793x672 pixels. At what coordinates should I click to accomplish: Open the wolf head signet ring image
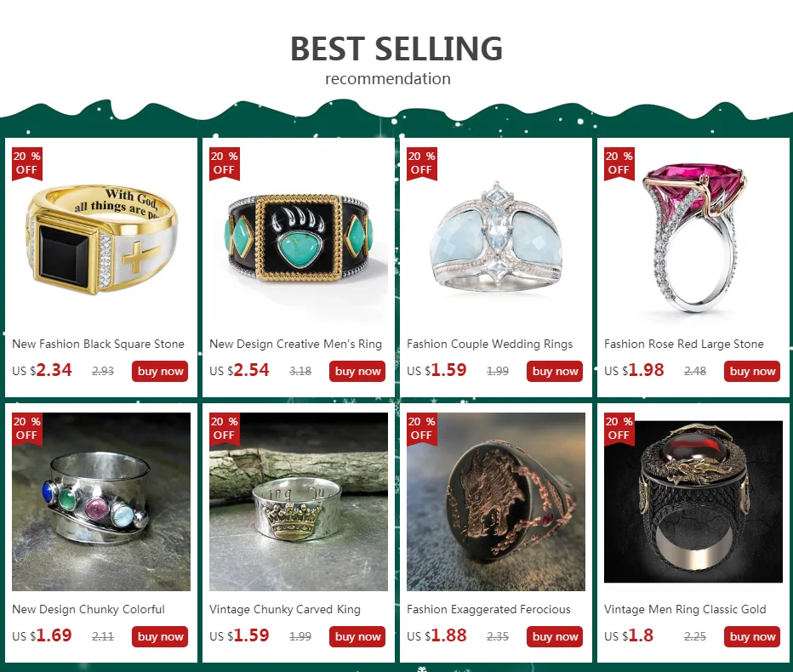495,502
